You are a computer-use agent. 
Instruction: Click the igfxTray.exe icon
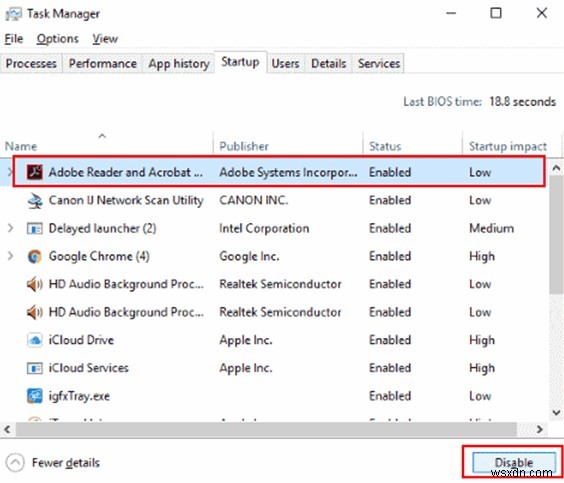tap(35, 396)
